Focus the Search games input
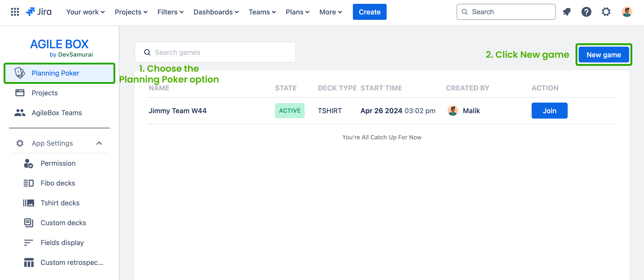644x280 pixels. coord(215,52)
